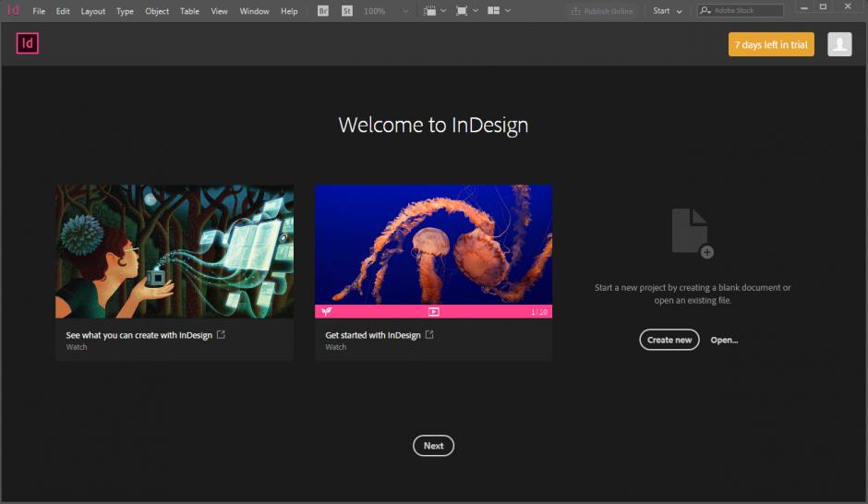Click the pink tutorial progress bar
Viewport: 868px width, 504px height.
(x=433, y=311)
